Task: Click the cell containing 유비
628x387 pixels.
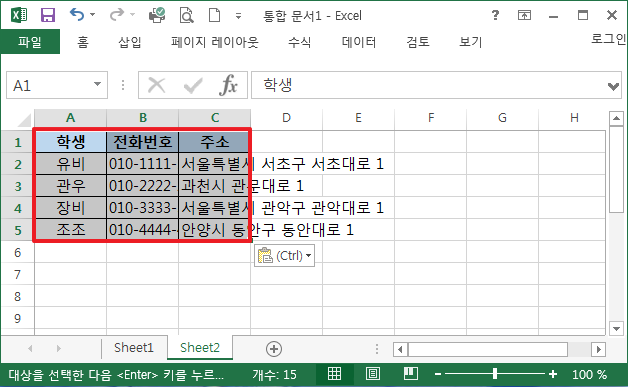Action: pos(70,164)
